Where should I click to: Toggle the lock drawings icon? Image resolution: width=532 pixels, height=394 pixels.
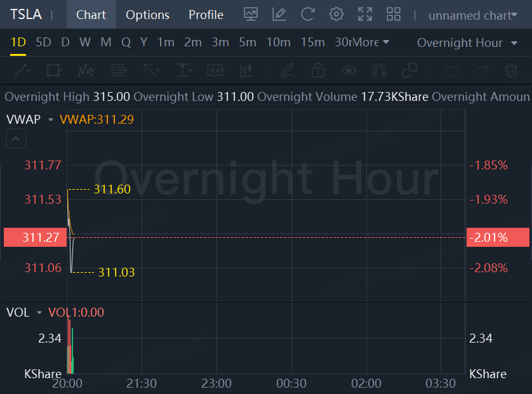pos(318,70)
